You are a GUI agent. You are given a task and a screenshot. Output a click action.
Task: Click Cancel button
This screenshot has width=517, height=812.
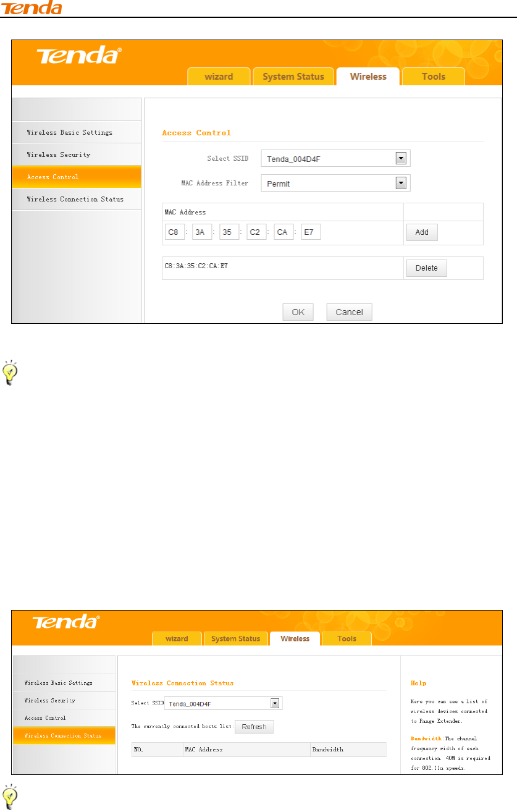coord(349,312)
